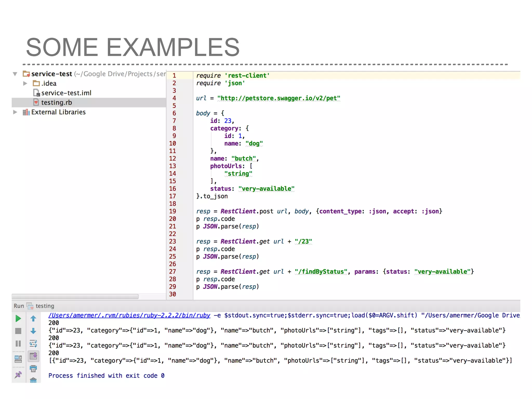Select testing.rb in project tree
This screenshot has height=399, width=532.
pyautogui.click(x=56, y=103)
